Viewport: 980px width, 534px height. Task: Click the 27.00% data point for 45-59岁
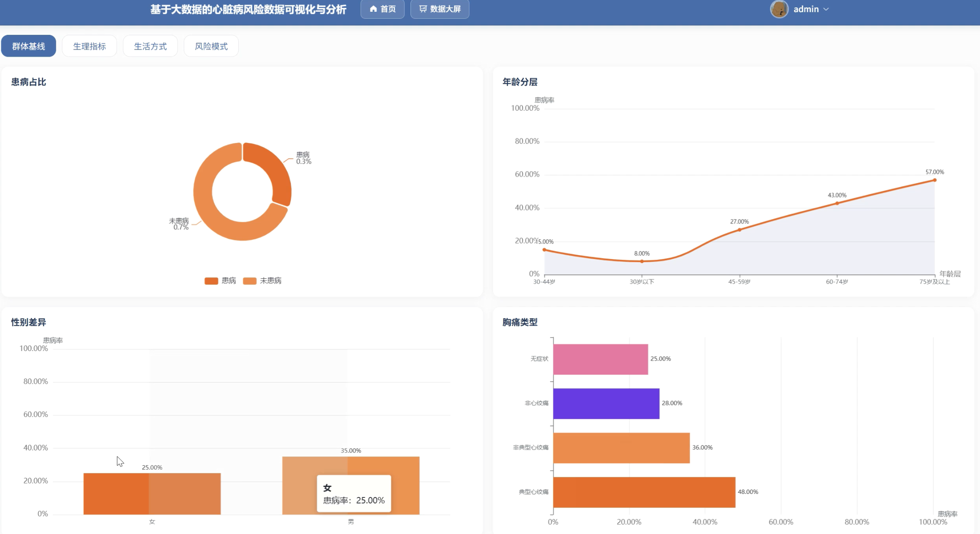[739, 230]
